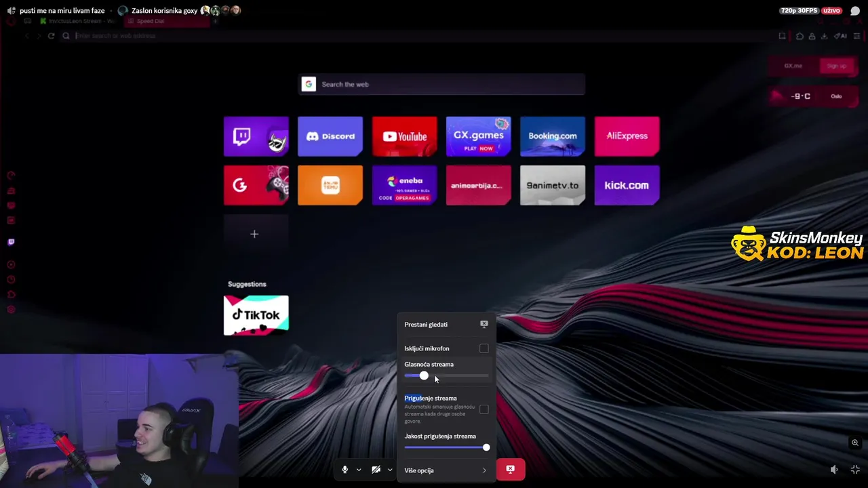The height and width of the screenshot is (488, 868).
Task: Open the TikTok suggestion tile
Action: (x=256, y=315)
